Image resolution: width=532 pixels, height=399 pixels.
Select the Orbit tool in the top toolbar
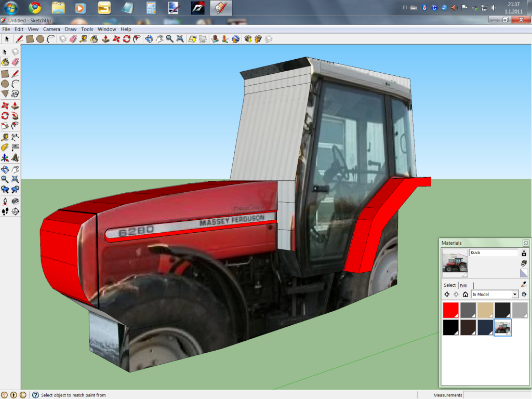pos(149,39)
